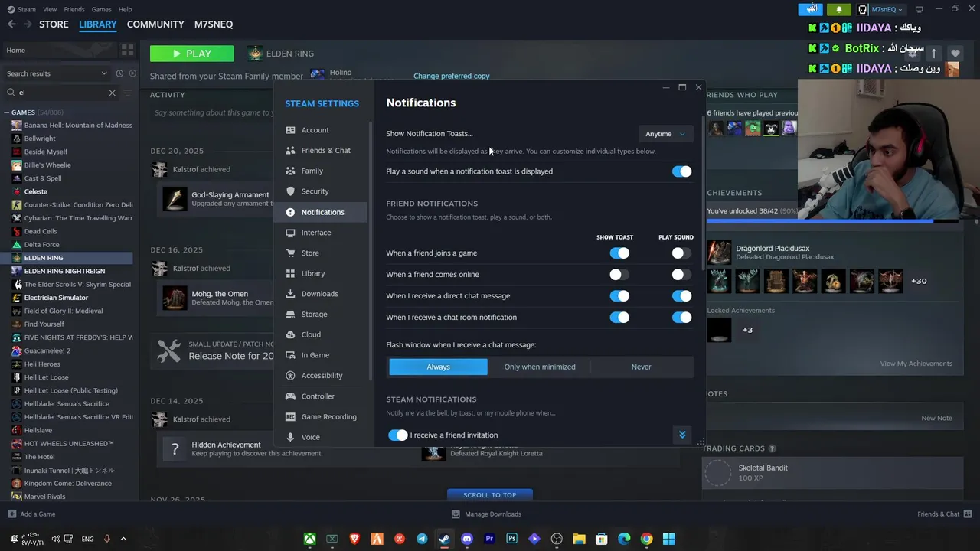Click the Library grid icon in settings
Screen dimensions: 980x551
(x=290, y=273)
